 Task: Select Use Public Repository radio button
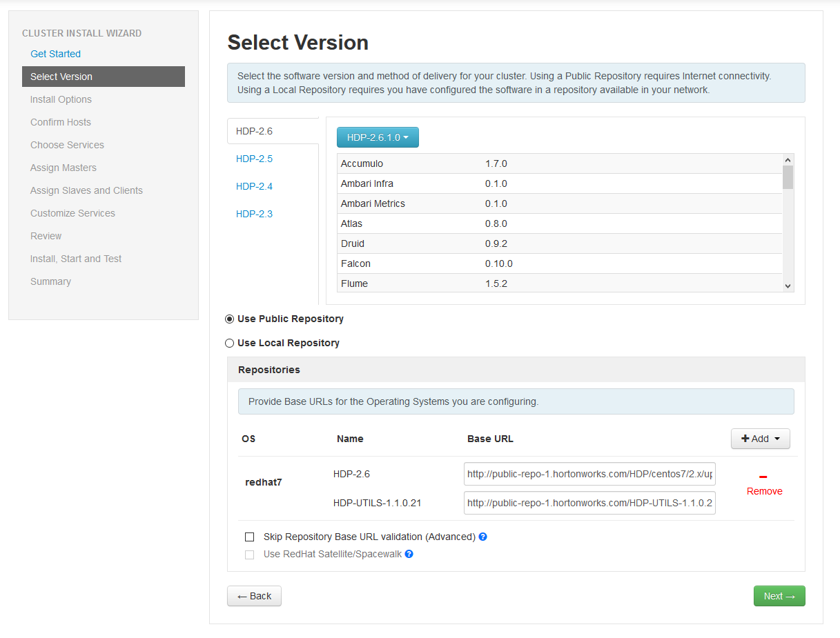click(230, 319)
